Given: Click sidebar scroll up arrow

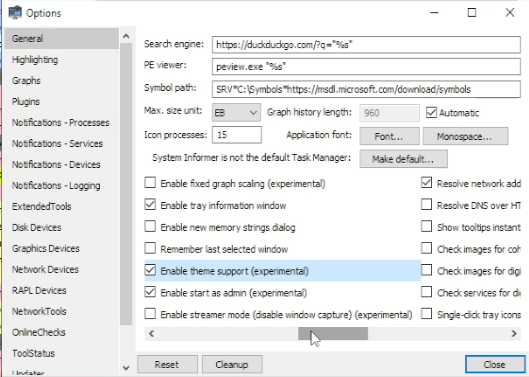Looking at the screenshot, I should click(126, 36).
